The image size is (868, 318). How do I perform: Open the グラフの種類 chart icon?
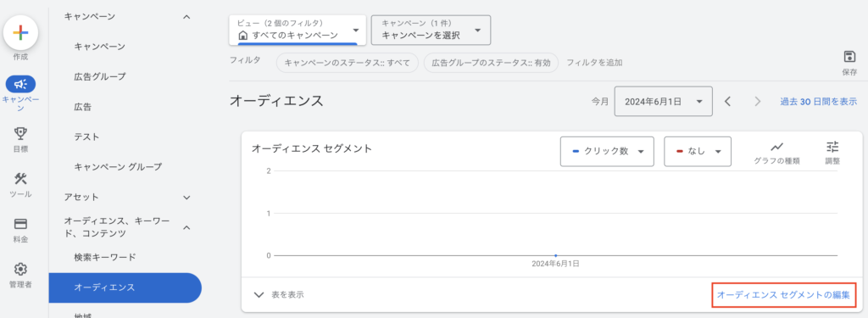tap(776, 147)
